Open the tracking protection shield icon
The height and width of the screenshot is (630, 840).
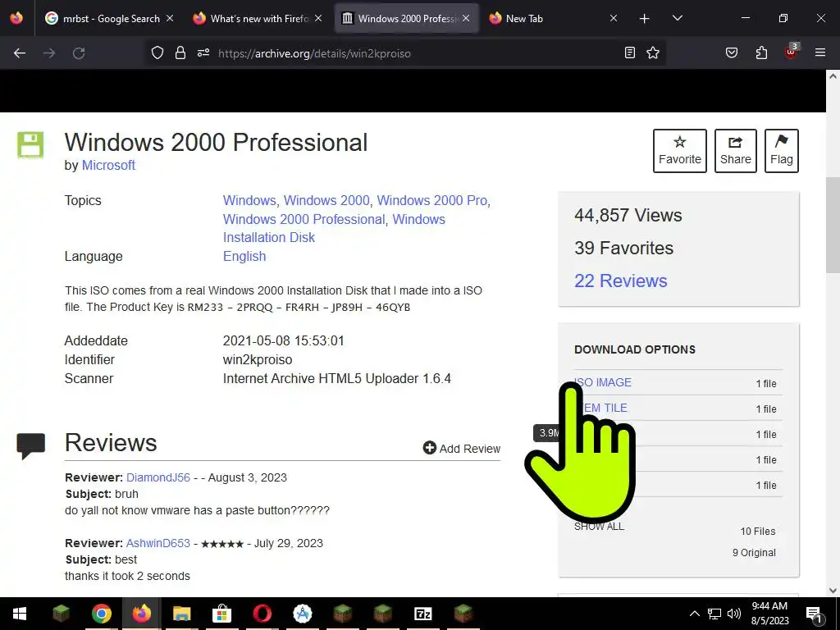pos(157,53)
